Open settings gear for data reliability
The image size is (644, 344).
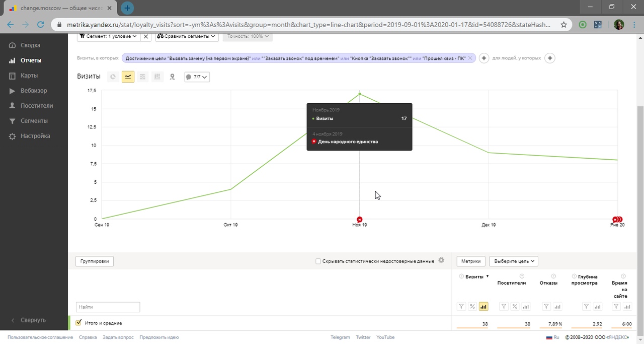coord(441,260)
